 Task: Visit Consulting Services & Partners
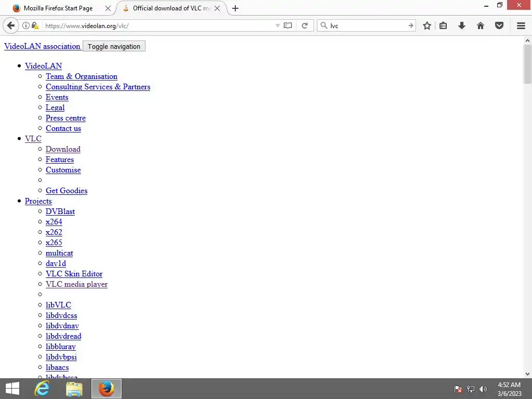click(98, 87)
